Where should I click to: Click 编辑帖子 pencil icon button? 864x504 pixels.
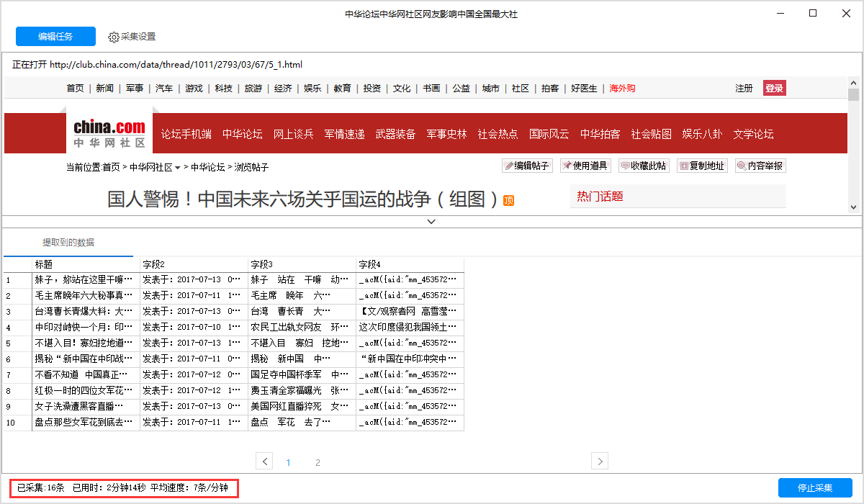click(x=526, y=166)
